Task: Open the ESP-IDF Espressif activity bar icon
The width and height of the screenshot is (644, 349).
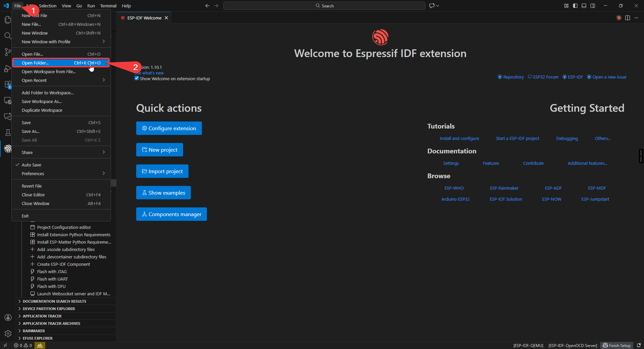Action: (8, 149)
